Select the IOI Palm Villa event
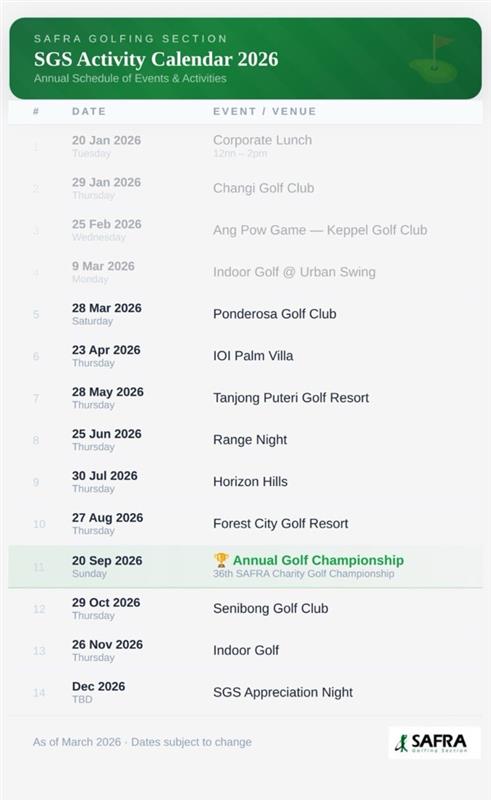This screenshot has height=800, width=491. [x=246, y=356]
